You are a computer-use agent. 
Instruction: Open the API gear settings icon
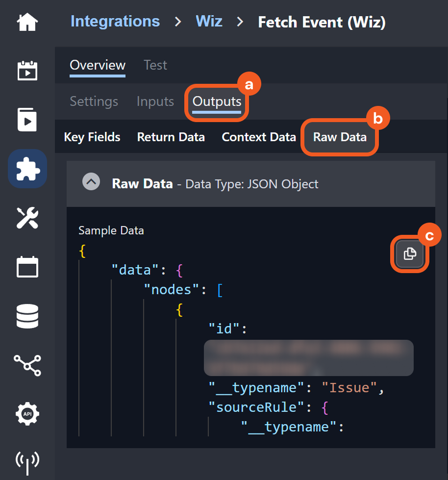click(27, 414)
